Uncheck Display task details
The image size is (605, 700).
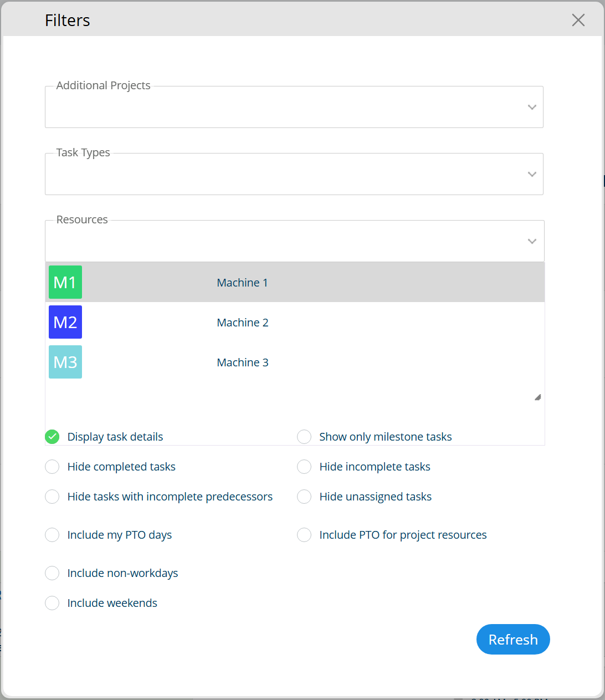click(52, 437)
